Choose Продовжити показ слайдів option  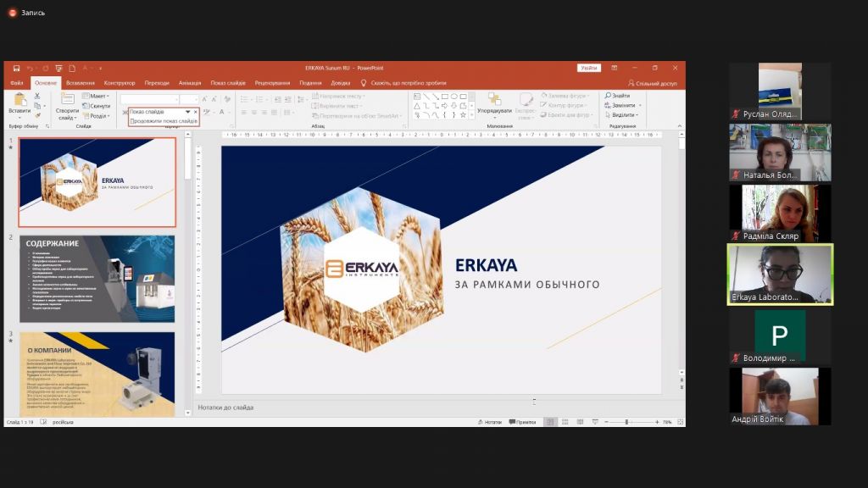pos(164,121)
